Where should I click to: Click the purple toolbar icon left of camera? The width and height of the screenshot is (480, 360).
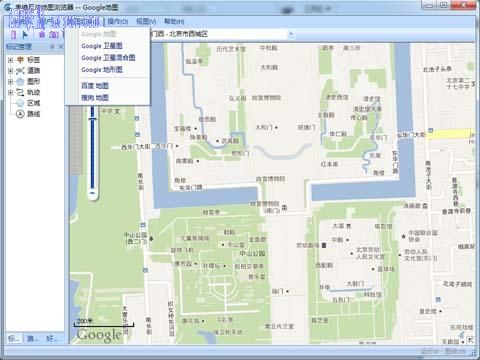click(42, 34)
